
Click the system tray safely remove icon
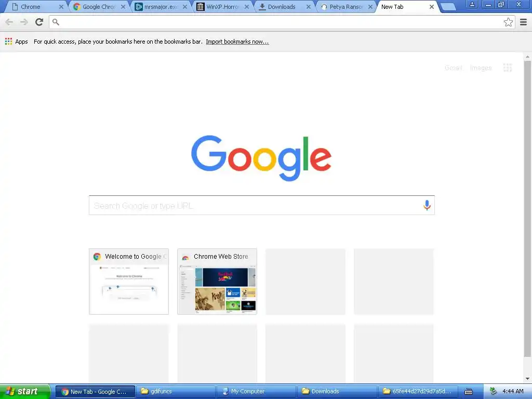493,391
